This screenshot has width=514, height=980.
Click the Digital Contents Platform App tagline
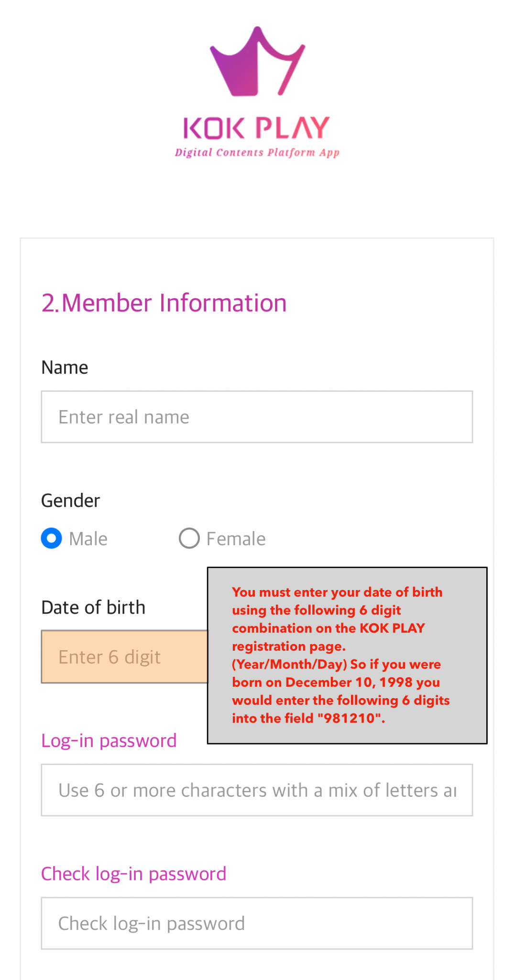pos(257,153)
